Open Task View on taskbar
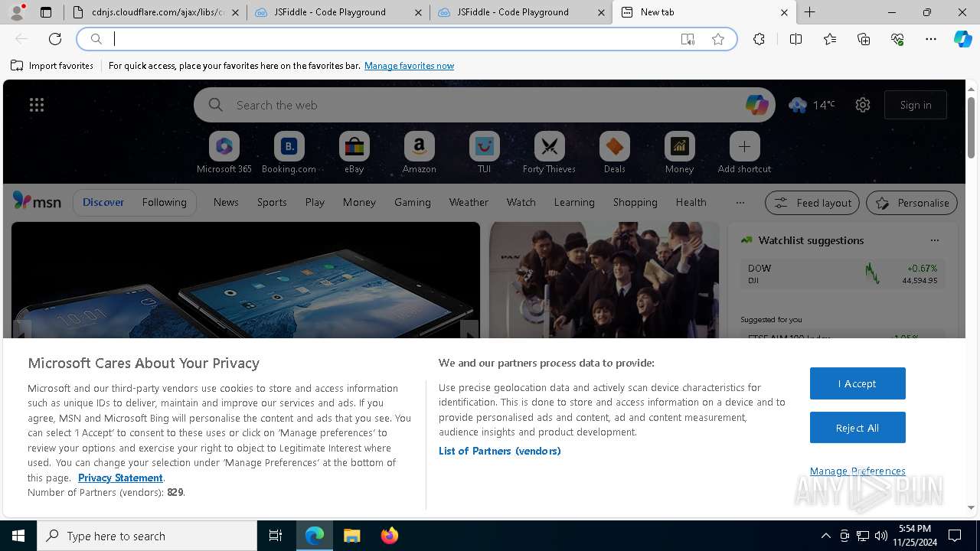This screenshot has width=980, height=551. (x=276, y=536)
